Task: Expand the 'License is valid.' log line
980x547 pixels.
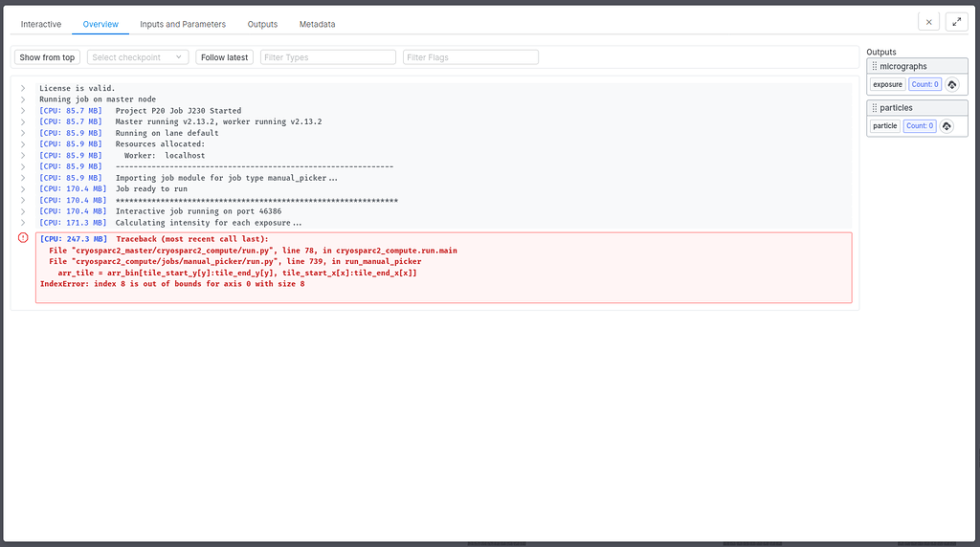Action: click(x=23, y=88)
